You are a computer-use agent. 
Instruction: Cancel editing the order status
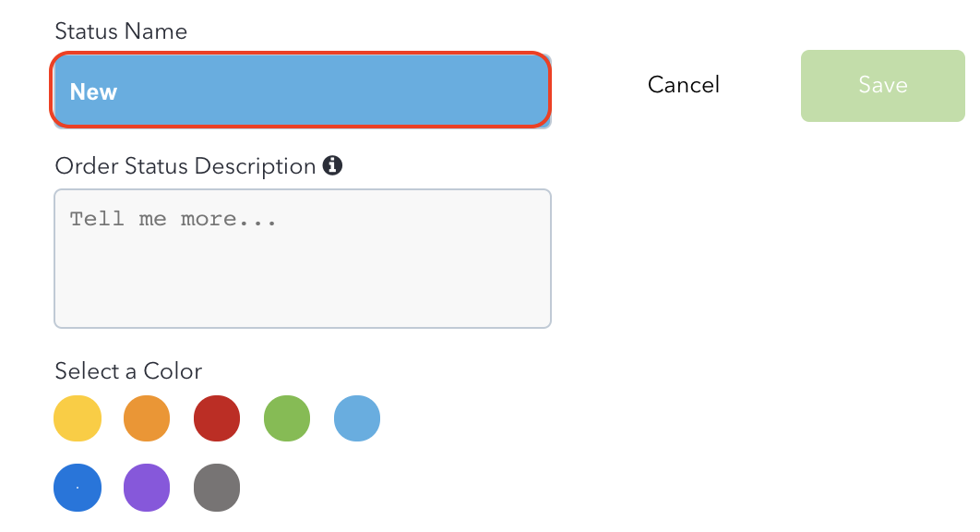click(x=684, y=85)
